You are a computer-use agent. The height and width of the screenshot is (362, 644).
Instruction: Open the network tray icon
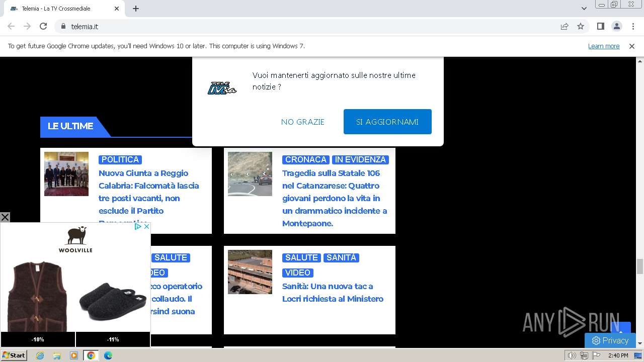tap(584, 355)
